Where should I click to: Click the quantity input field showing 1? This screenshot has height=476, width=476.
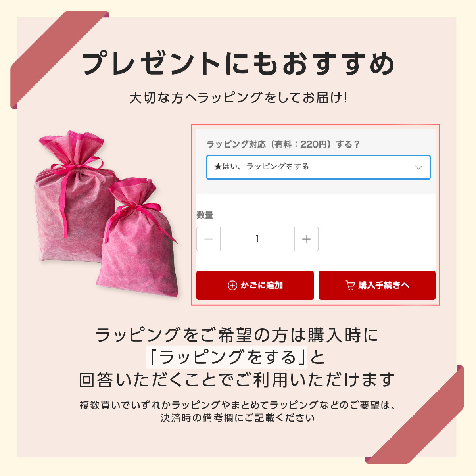[257, 239]
